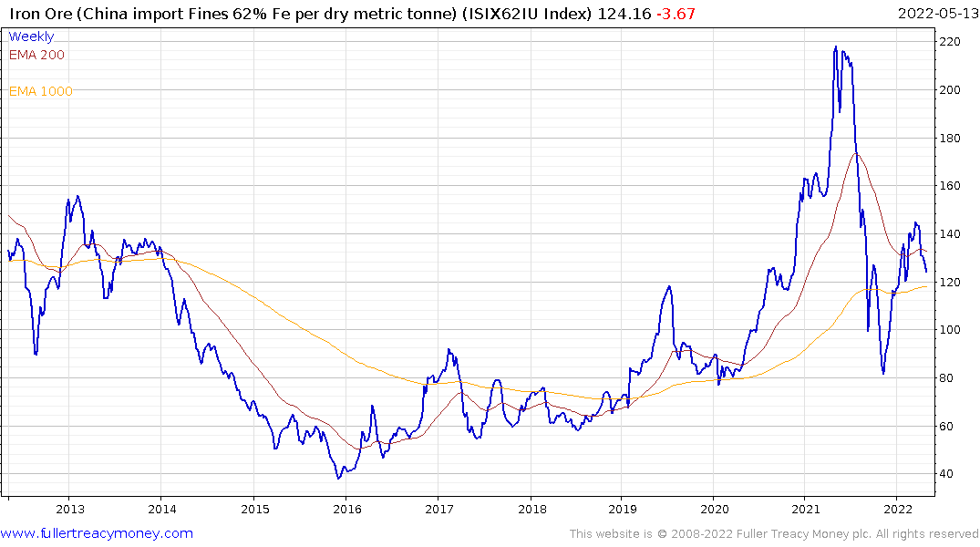Viewport: 980px width, 547px height.
Task: Click the 220 y-axis label
Action: (950, 42)
